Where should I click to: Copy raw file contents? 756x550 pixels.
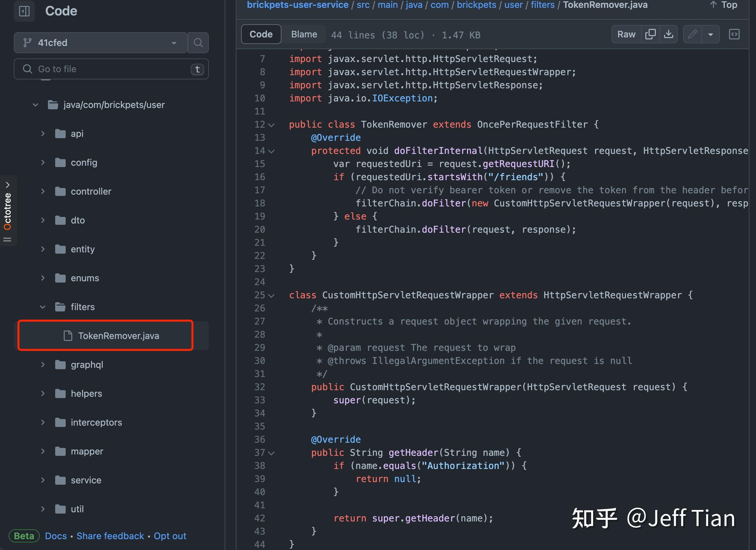(650, 34)
